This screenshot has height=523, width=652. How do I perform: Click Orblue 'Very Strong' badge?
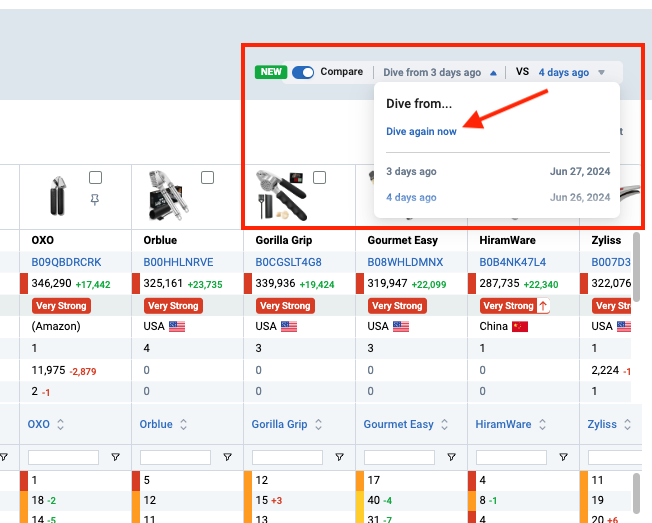(x=173, y=306)
